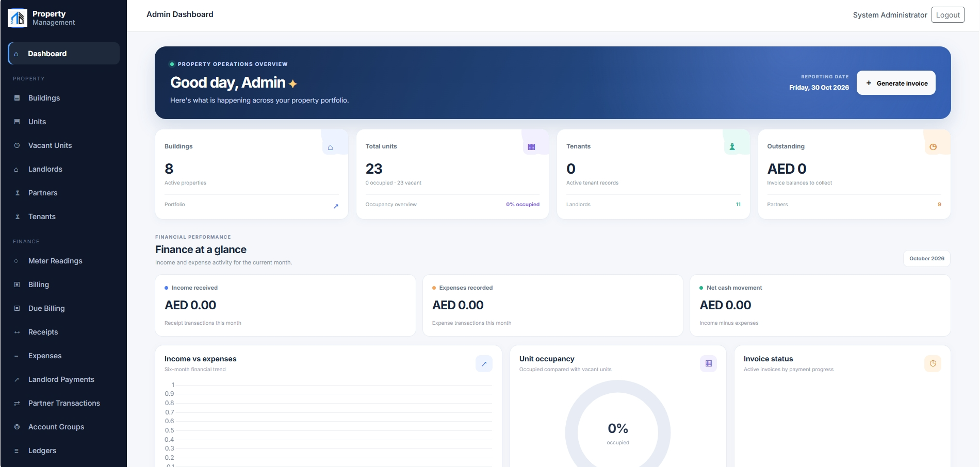Click the Portfolio arrow icon
980x467 pixels.
pos(336,206)
